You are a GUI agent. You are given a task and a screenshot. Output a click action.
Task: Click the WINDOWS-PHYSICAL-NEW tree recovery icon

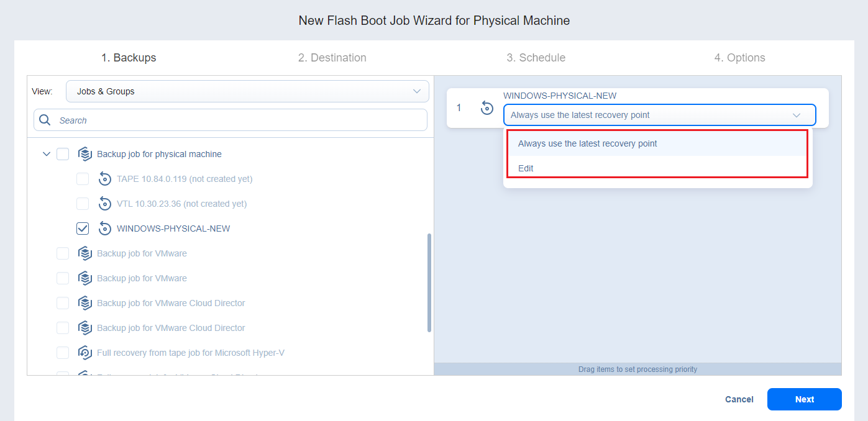pyautogui.click(x=105, y=229)
